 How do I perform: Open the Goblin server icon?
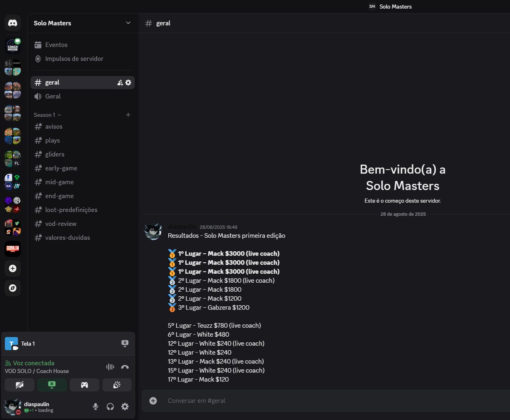[13, 249]
